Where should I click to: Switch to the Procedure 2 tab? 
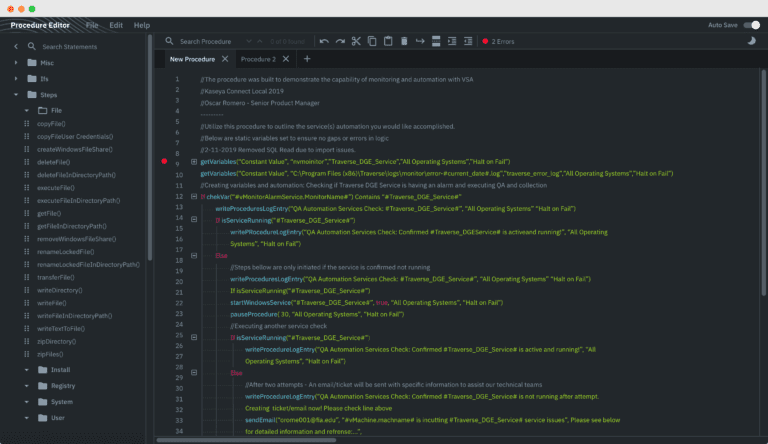(x=258, y=59)
